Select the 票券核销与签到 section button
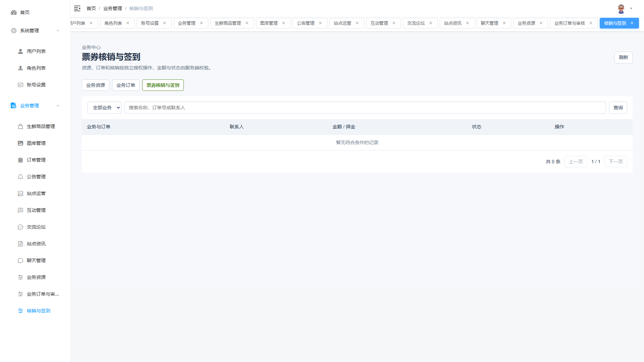 click(163, 85)
